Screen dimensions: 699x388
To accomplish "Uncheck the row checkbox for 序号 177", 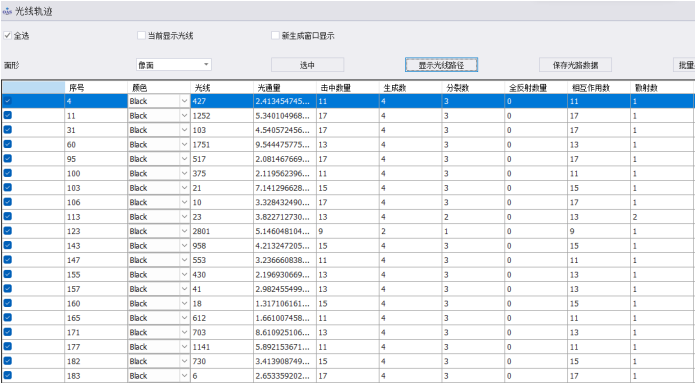I will (8, 347).
